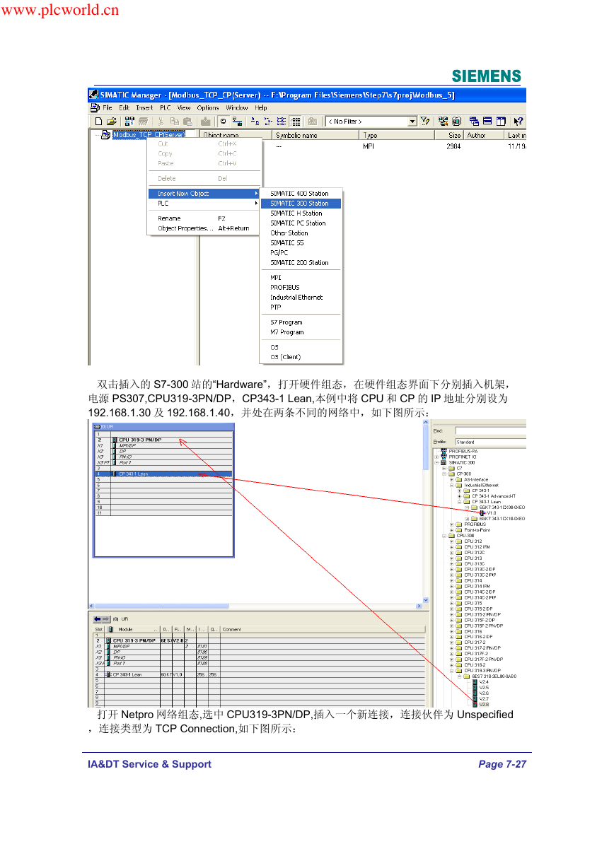Open the File menu
Image resolution: width=614 pixels, height=868 pixels.
click(x=108, y=107)
